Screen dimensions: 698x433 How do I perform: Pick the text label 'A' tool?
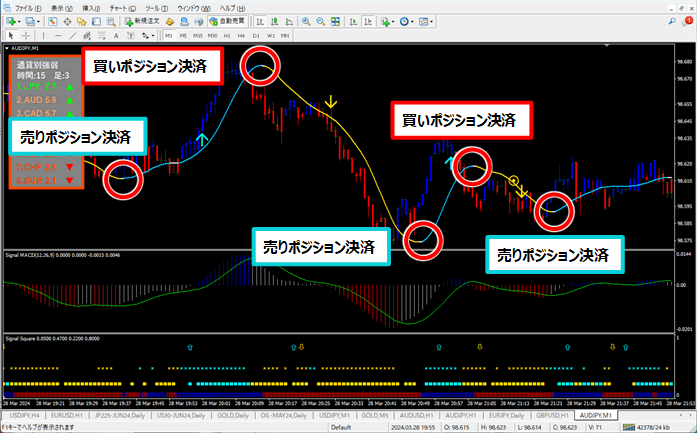click(115, 36)
